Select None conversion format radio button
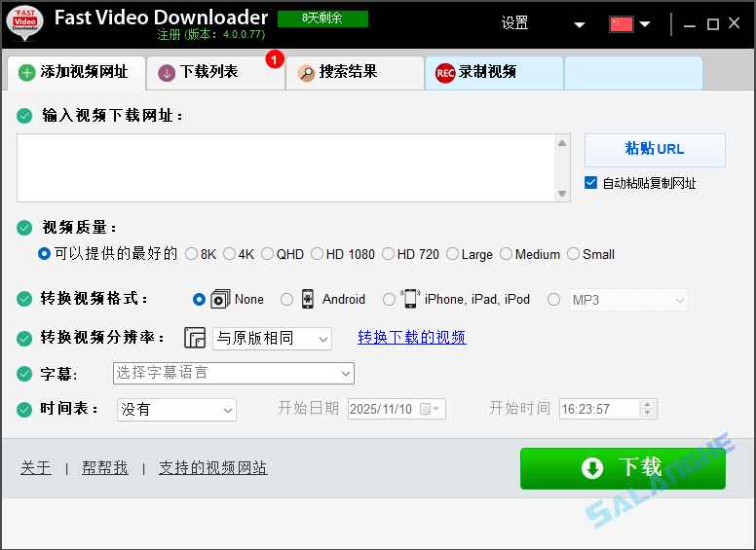756x550 pixels. tap(199, 300)
